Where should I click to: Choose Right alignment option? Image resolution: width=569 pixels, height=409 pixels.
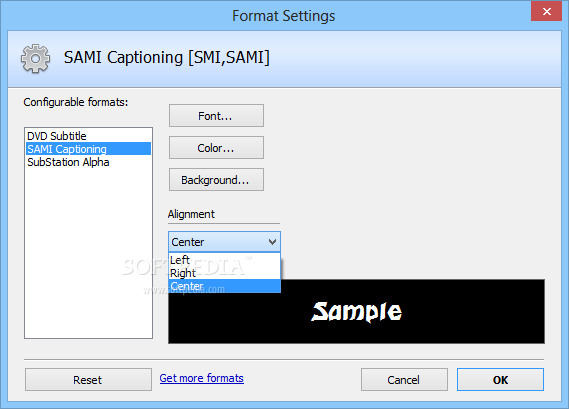pos(225,273)
